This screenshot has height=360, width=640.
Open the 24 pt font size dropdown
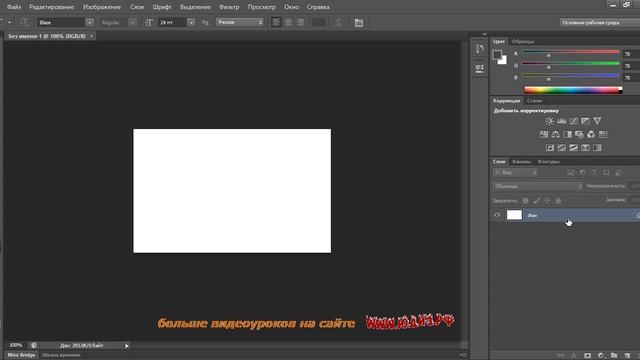[x=191, y=22]
